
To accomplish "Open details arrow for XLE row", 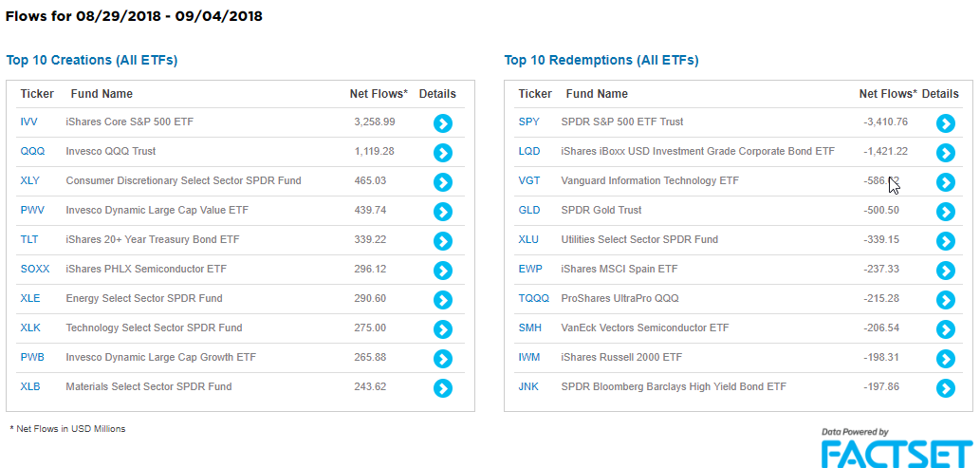I will [x=442, y=300].
